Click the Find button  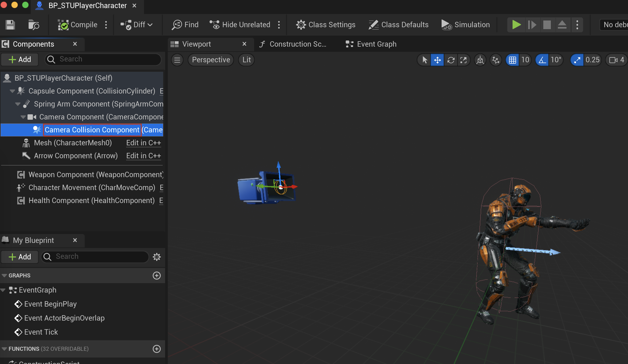point(185,25)
